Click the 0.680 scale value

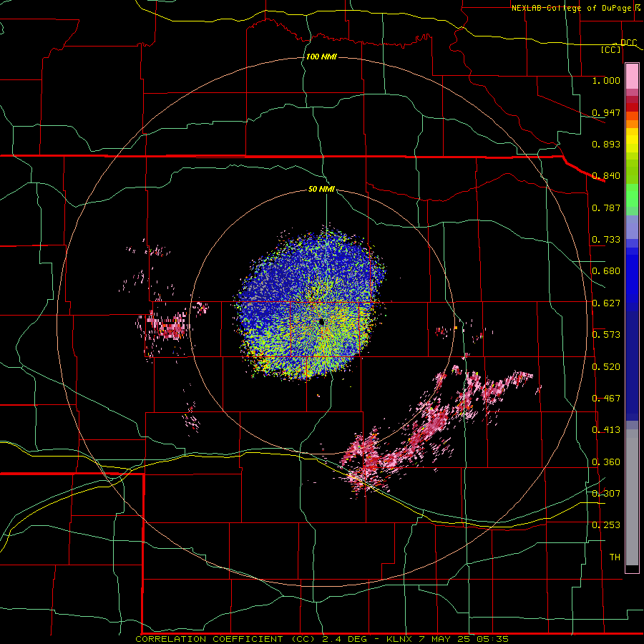tap(606, 270)
